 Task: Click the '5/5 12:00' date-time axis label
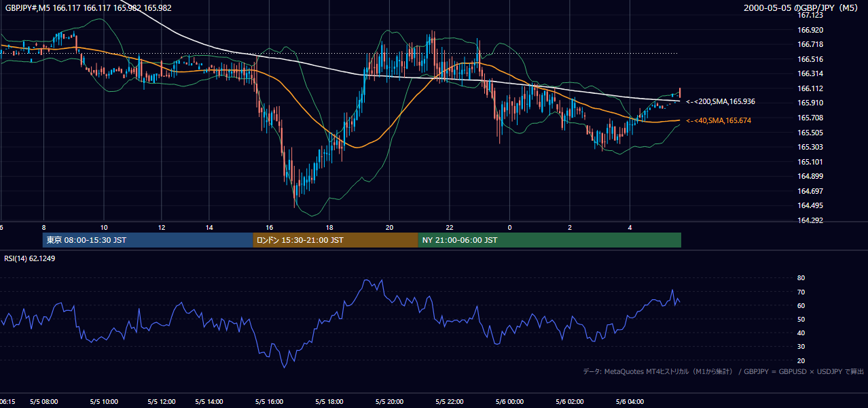coord(161,401)
